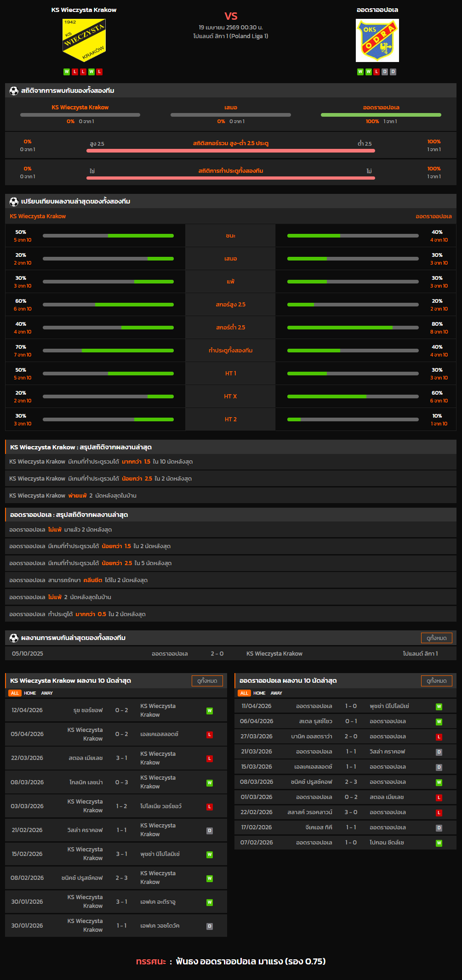Select AWAY filter in Odra last 10 matches

click(x=276, y=693)
